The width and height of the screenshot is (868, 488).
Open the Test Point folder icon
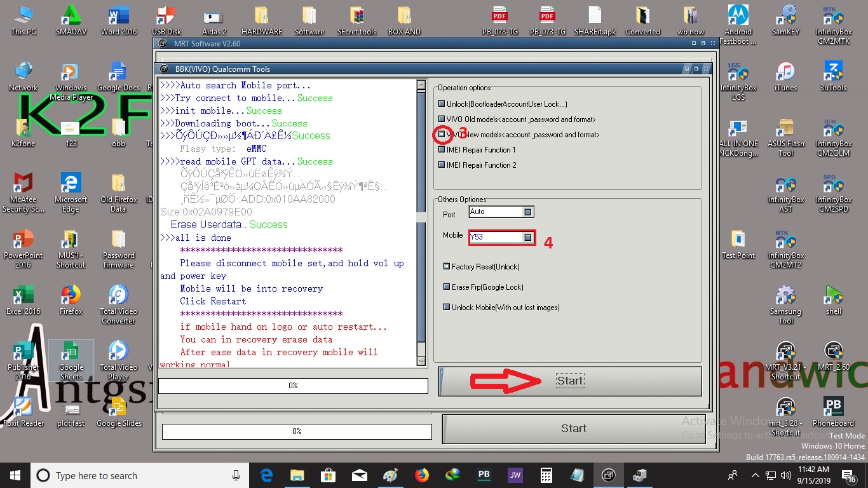click(738, 243)
